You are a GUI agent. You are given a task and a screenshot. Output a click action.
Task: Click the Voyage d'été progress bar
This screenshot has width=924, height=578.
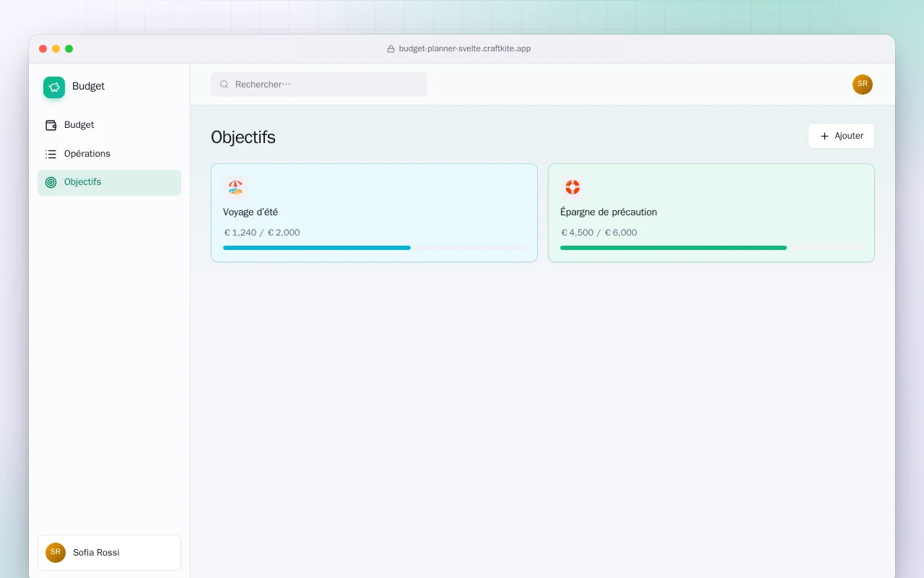[375, 248]
